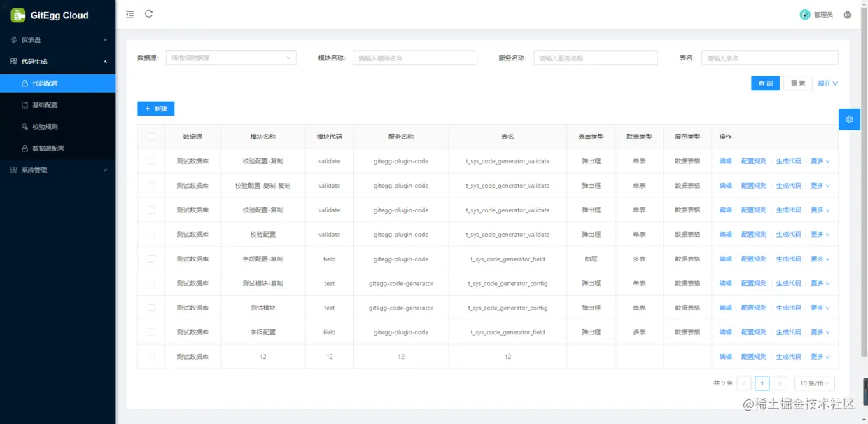Screen dimensions: 868x424
Task: Open the 请选择数据源 dropdown
Action: 231,57
